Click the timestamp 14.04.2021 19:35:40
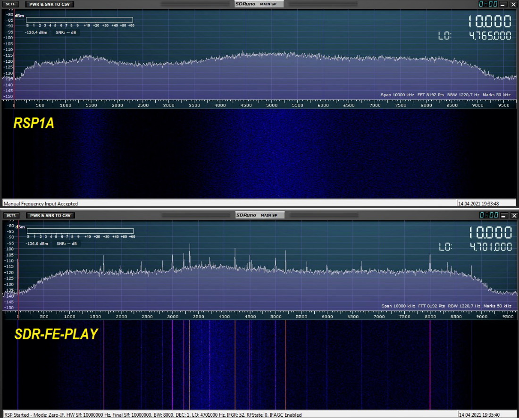This screenshot has height=420, width=519. (479, 415)
